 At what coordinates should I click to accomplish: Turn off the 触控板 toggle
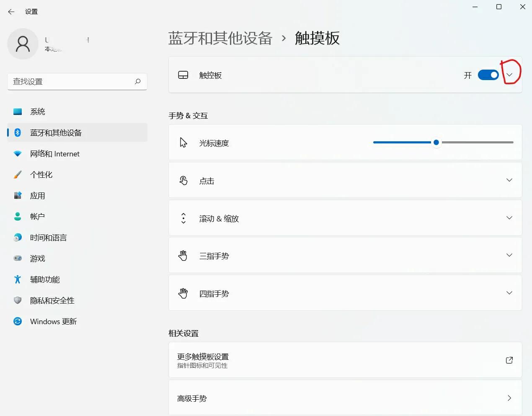coord(488,75)
